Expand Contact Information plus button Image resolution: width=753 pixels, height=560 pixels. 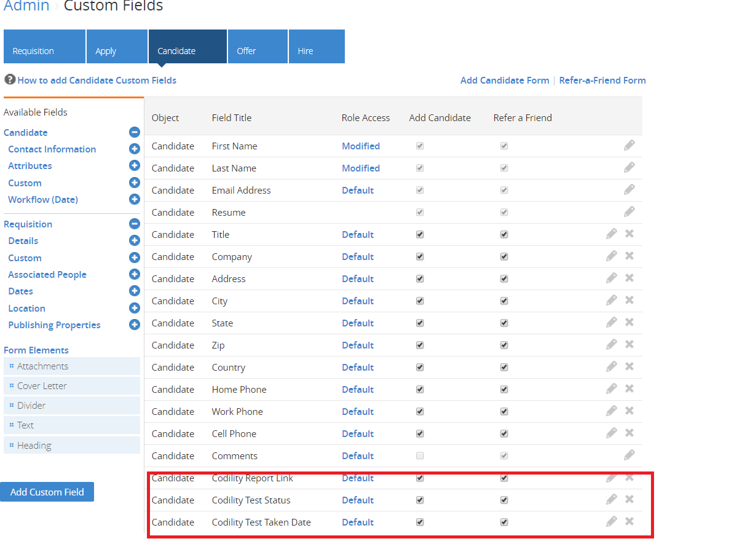point(135,149)
